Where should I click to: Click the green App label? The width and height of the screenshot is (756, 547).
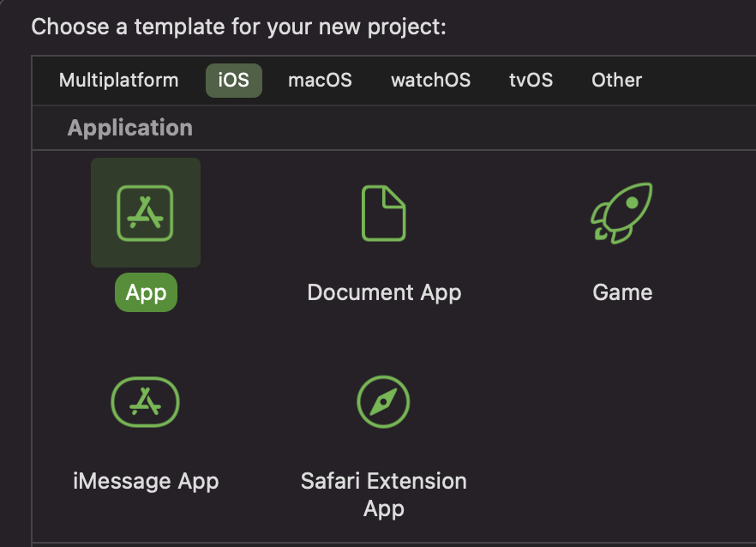coord(146,292)
